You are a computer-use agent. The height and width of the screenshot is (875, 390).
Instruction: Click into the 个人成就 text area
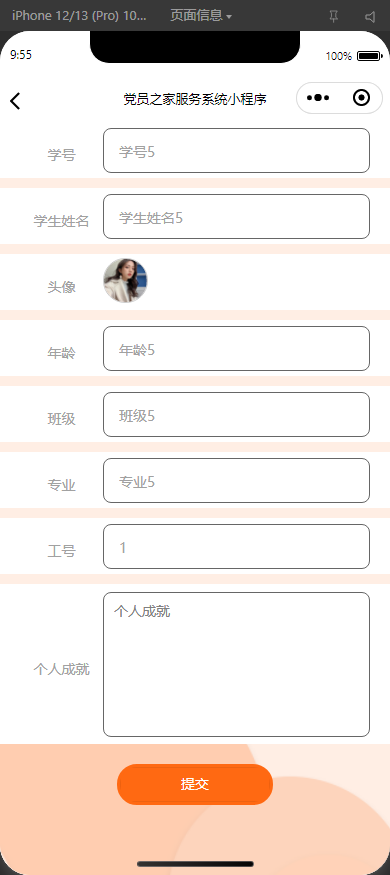[x=237, y=664]
